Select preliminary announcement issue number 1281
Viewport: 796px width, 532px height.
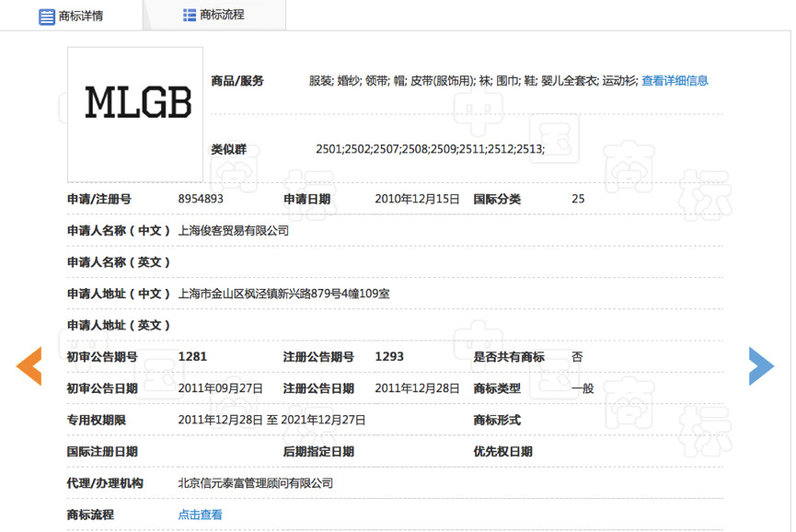pyautogui.click(x=192, y=357)
